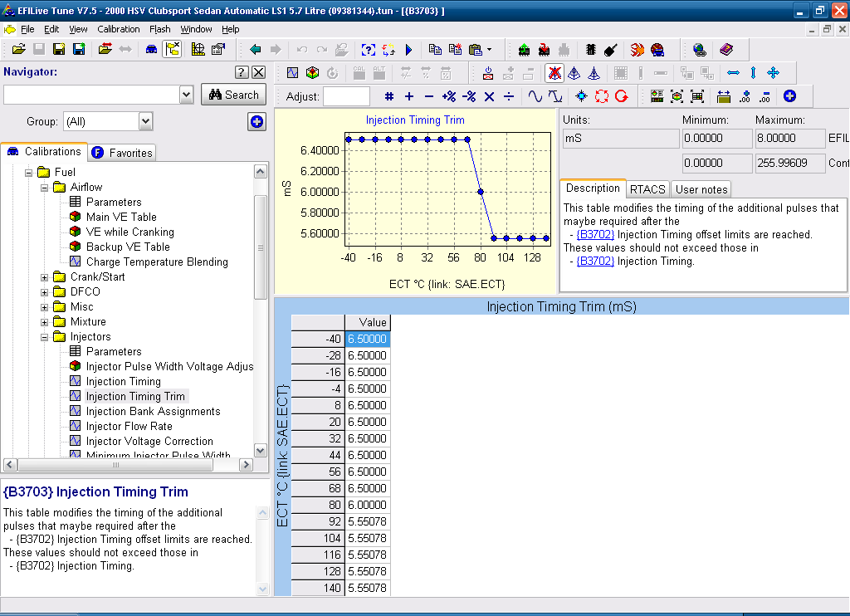The height and width of the screenshot is (616, 850).
Task: Select the 6.00000 cell at ECT 80
Action: click(368, 505)
